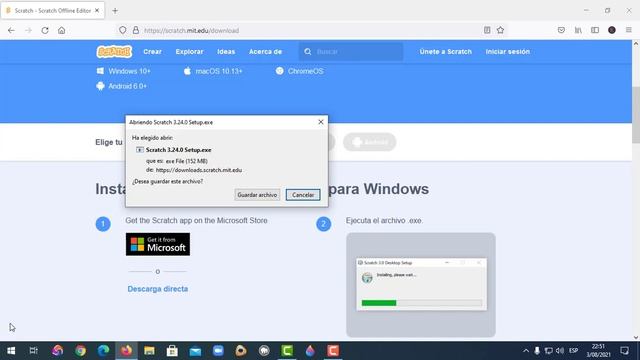Viewport: 640px width, 360px height.
Task: Open Microsoft Edge from the taskbar
Action: pyautogui.click(x=103, y=351)
